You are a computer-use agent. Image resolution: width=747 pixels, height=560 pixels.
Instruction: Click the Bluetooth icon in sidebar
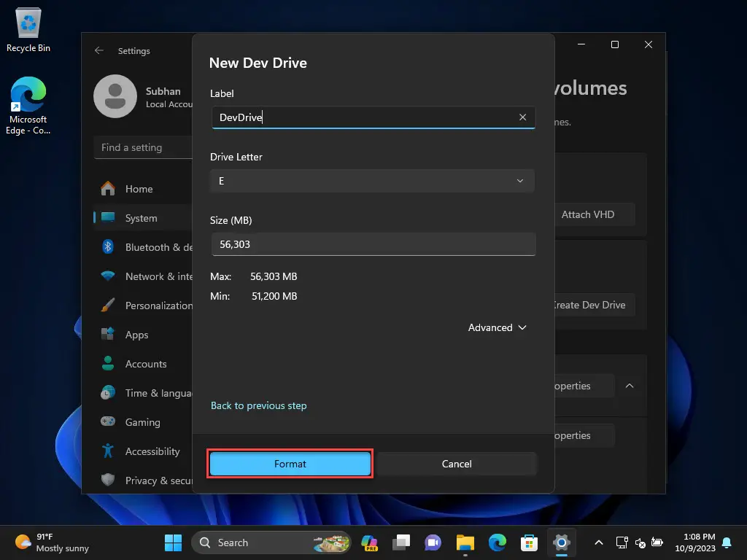108,246
